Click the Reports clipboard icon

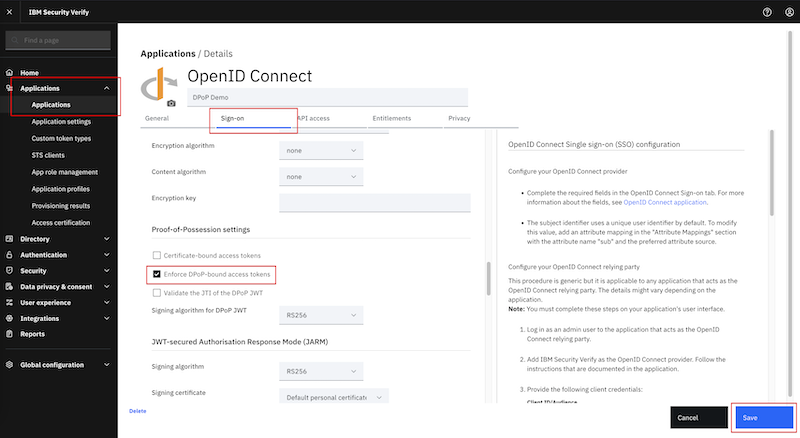(9, 334)
